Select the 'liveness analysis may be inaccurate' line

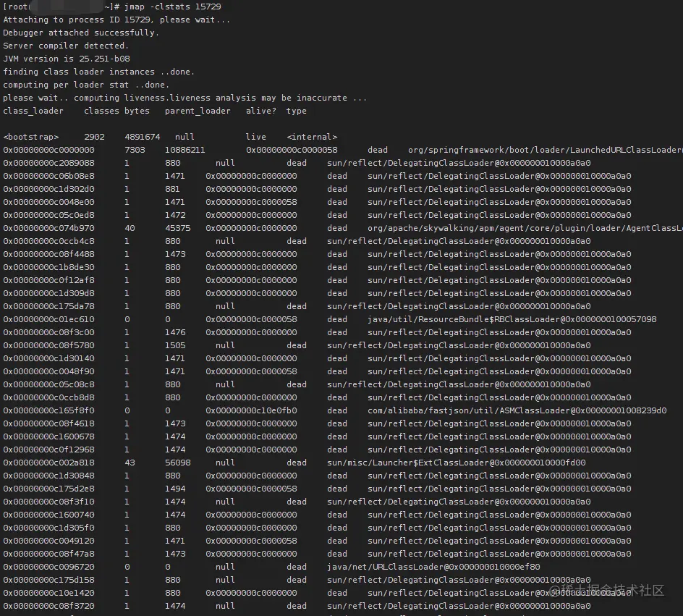pos(185,98)
